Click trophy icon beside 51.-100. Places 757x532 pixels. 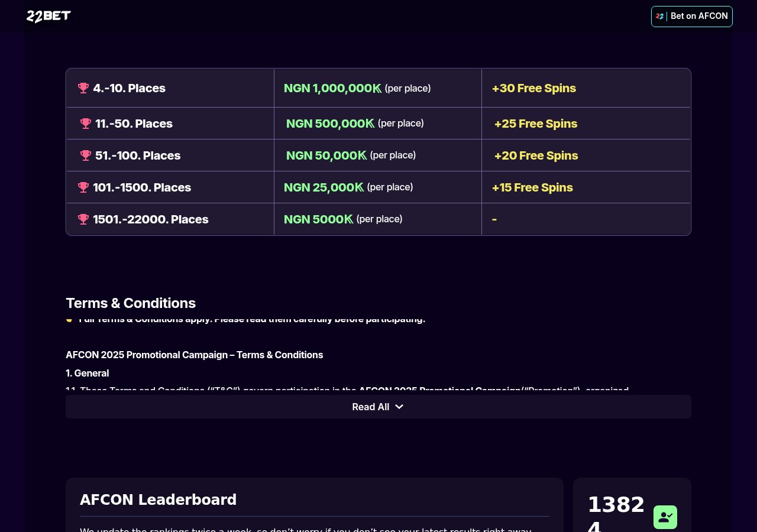(86, 155)
